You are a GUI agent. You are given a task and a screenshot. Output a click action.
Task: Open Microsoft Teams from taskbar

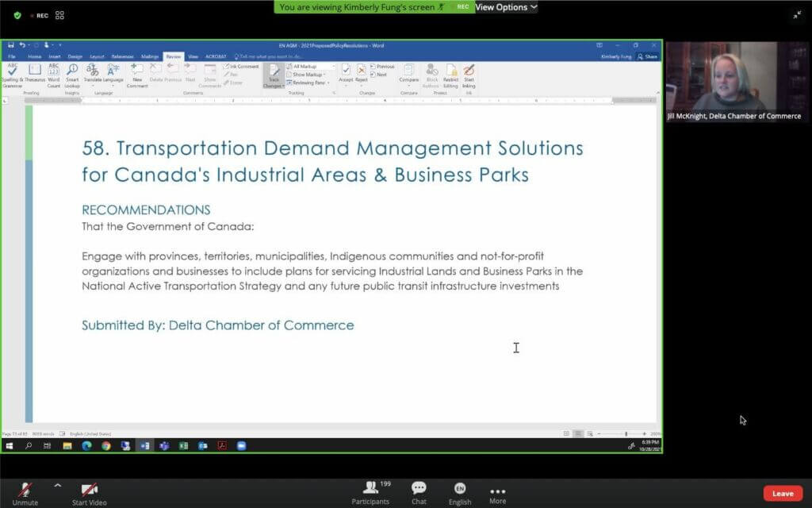coord(164,446)
